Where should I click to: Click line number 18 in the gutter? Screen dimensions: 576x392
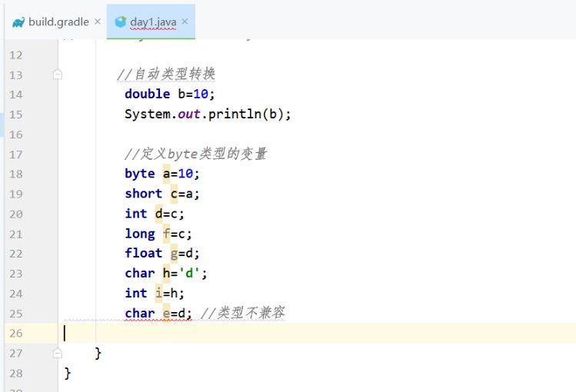click(x=16, y=174)
